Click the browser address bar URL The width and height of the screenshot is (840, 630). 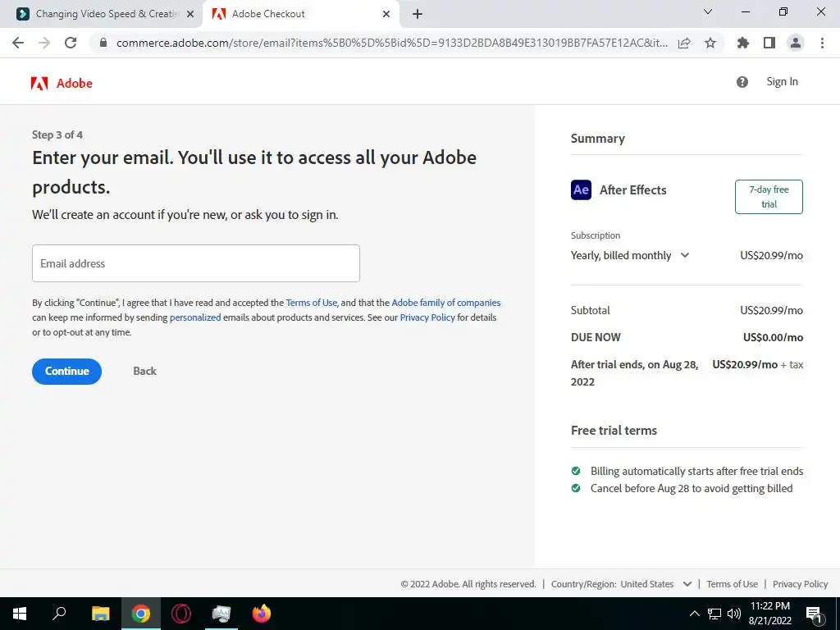click(391, 43)
